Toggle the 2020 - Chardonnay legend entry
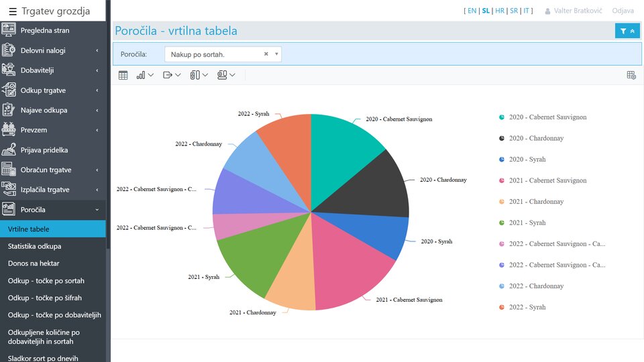The height and width of the screenshot is (362, 644). click(536, 138)
